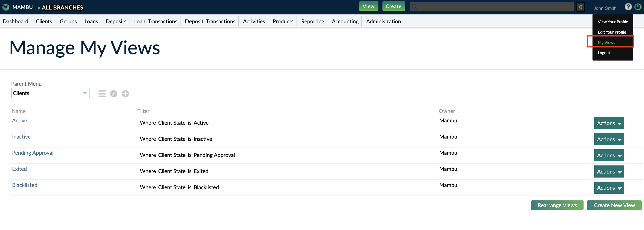Click the Rearrange Views button
The width and height of the screenshot is (644, 230).
tap(557, 205)
